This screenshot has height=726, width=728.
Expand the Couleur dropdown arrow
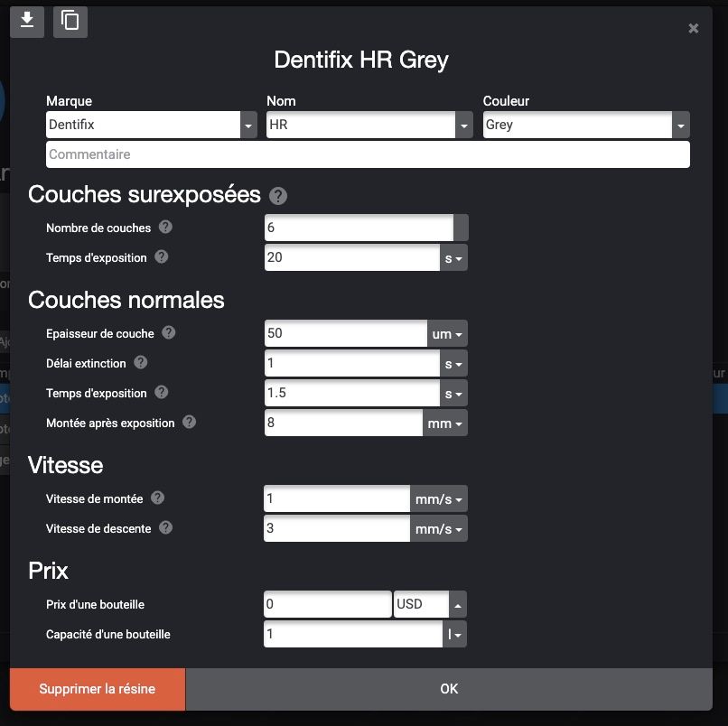click(681, 125)
